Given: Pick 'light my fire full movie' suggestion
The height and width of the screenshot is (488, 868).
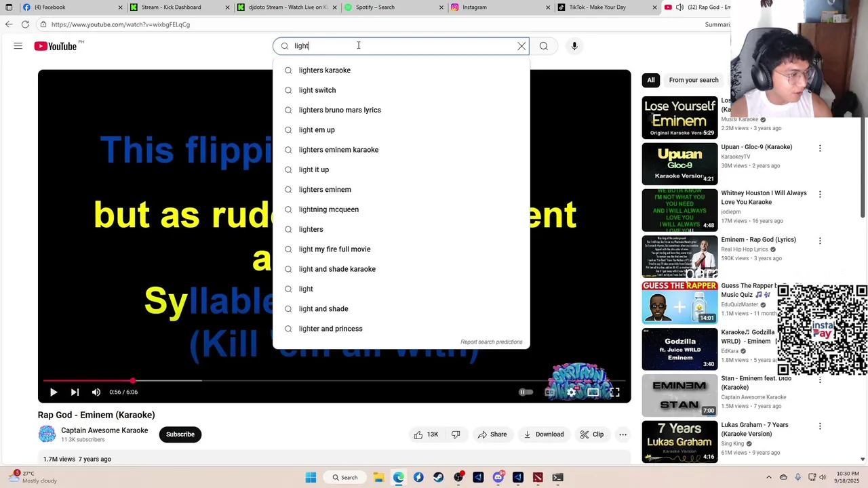Looking at the screenshot, I should click(401, 249).
